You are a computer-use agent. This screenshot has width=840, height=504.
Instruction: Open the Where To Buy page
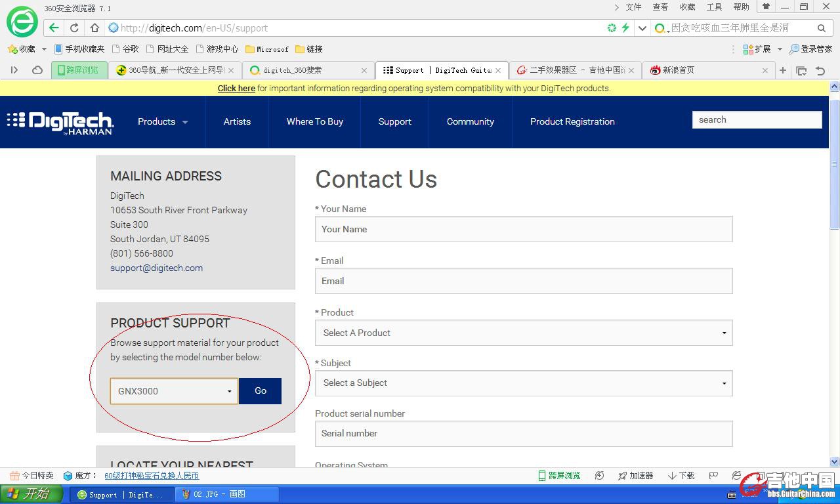click(x=315, y=121)
